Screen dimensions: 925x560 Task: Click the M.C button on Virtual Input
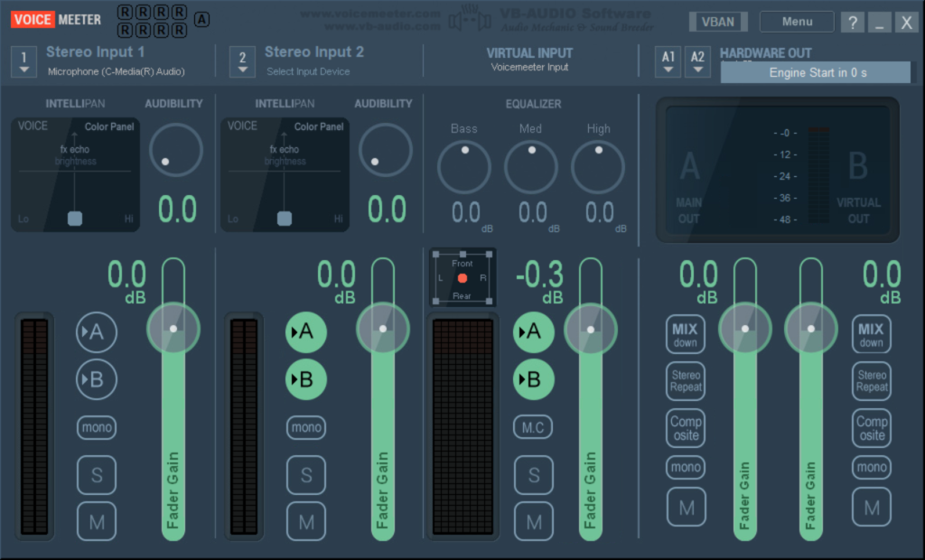(533, 427)
